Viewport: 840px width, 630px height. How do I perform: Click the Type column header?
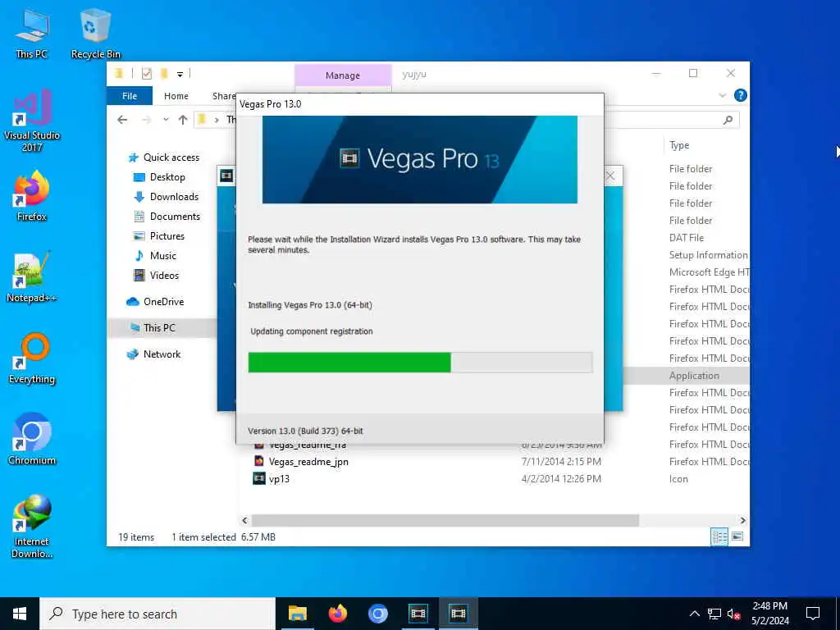pyautogui.click(x=679, y=145)
